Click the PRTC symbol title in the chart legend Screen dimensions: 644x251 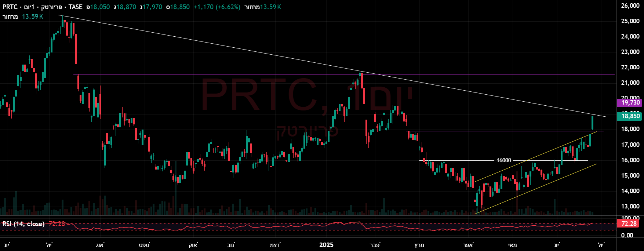click(x=10, y=7)
